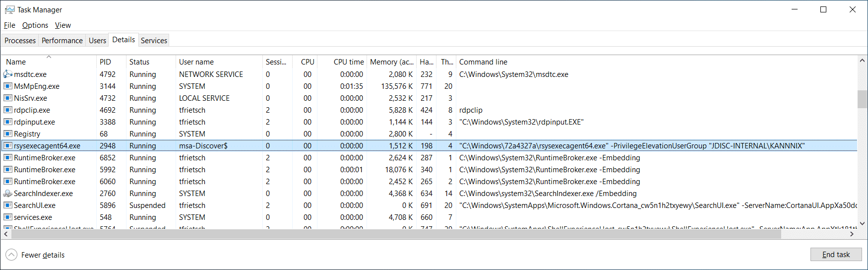Select the rsysexecagent64.exe process icon
This screenshot has height=270, width=868.
8,145
